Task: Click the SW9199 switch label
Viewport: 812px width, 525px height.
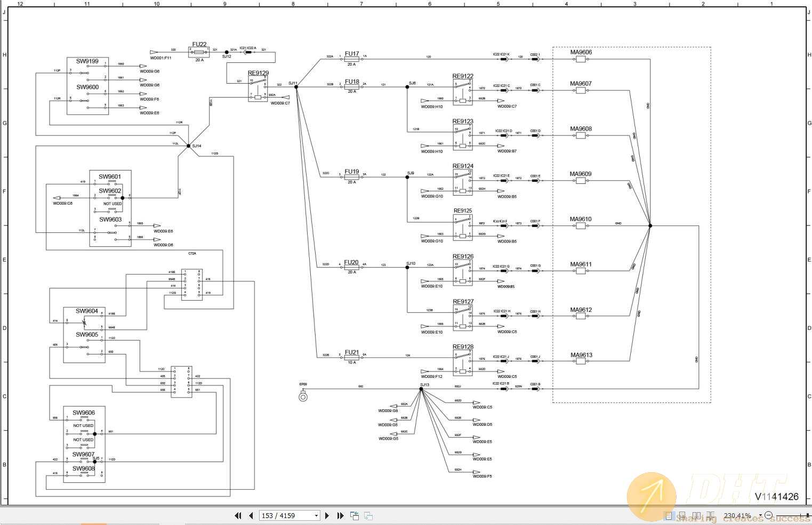Action: (87, 61)
